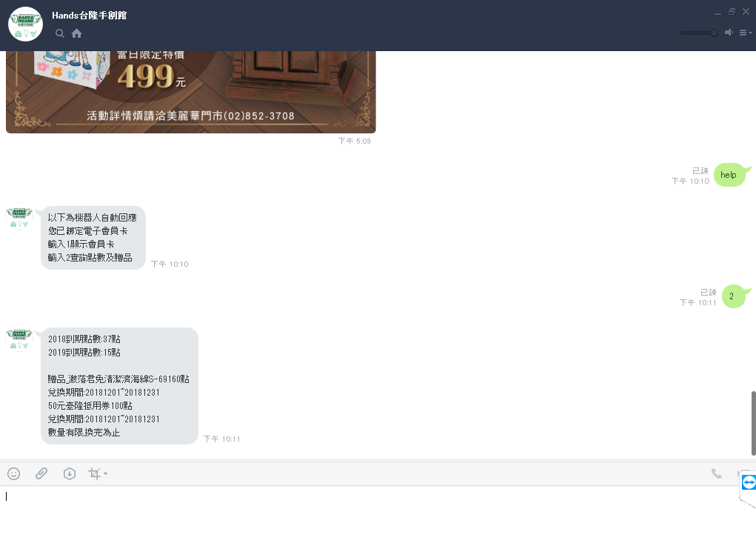
Task: Start screen capture with crop icon
Action: [x=95, y=473]
